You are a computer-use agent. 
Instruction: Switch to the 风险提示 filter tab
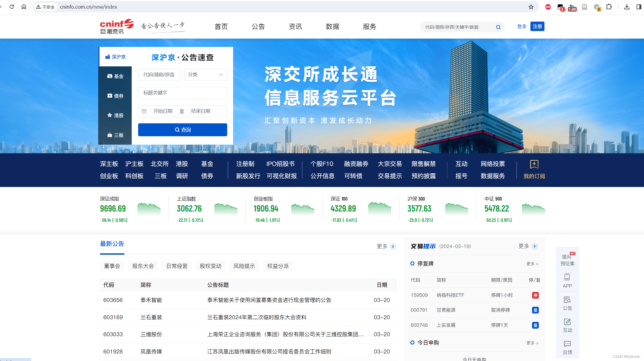click(244, 266)
